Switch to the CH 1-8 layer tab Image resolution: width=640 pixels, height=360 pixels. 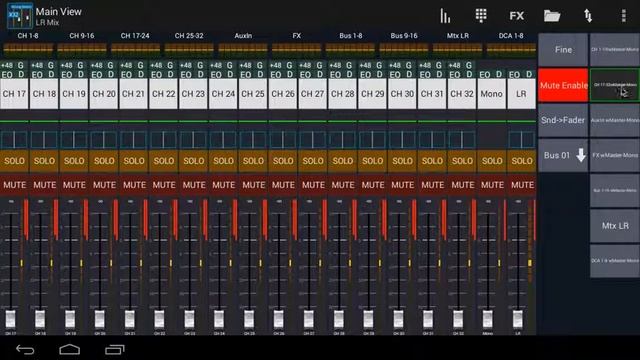pos(28,44)
